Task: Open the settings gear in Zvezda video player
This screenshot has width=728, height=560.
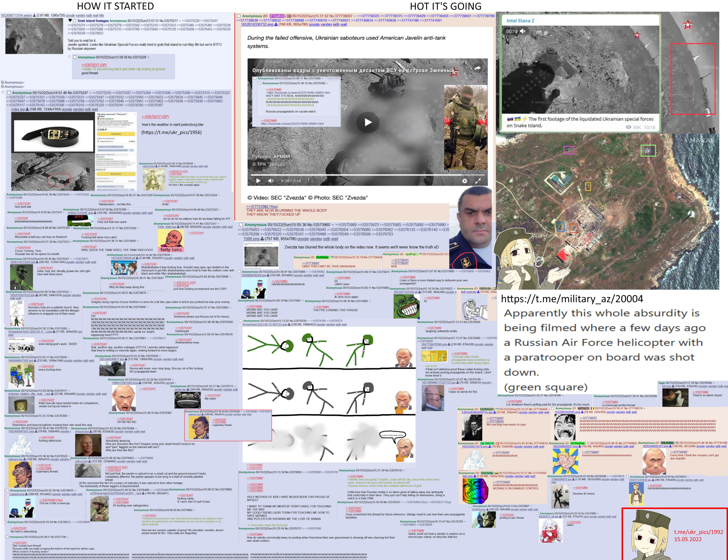Action: pyautogui.click(x=464, y=181)
